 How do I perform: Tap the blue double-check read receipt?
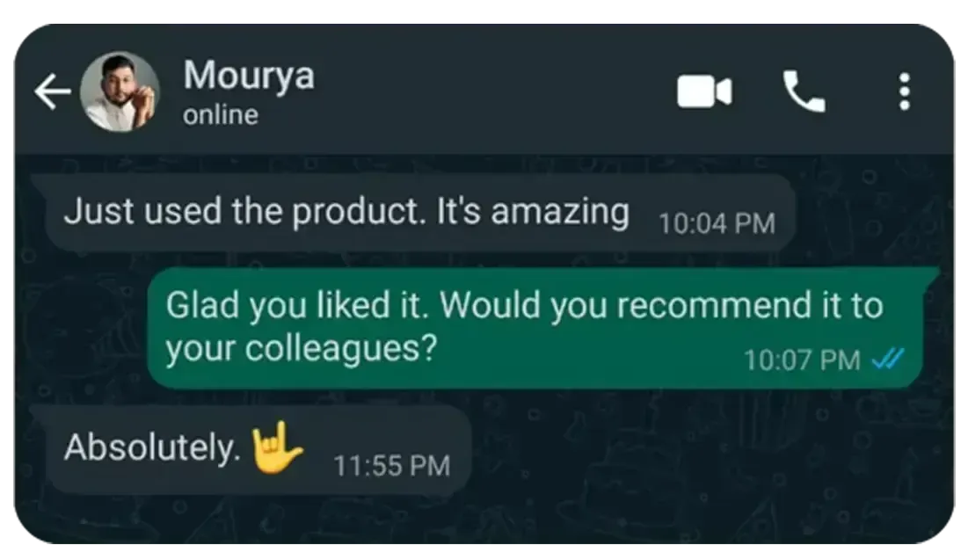(x=888, y=359)
